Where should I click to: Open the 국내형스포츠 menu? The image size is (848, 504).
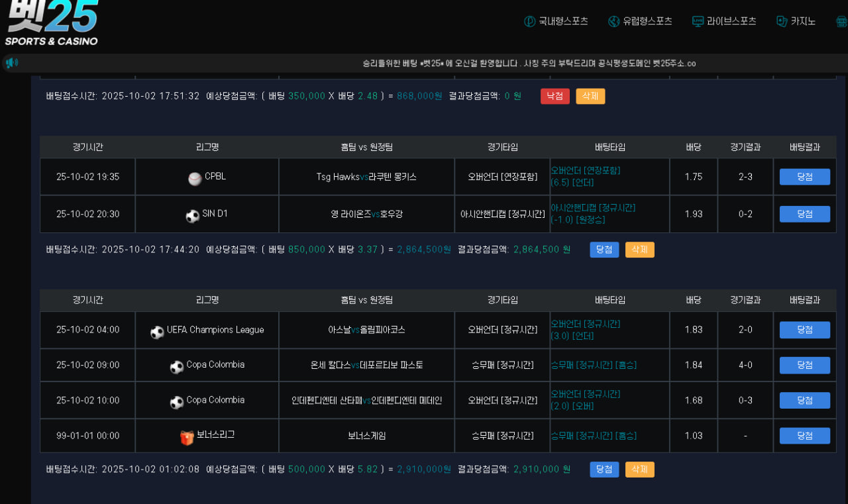556,21
